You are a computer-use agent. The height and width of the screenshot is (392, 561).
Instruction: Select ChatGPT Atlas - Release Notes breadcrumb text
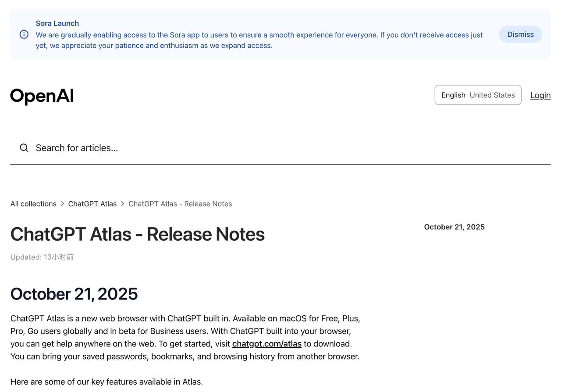coord(180,204)
